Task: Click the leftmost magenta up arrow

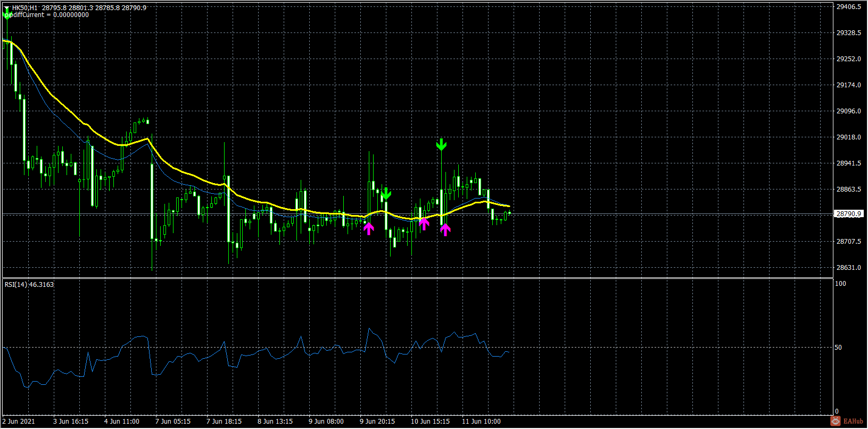Action: coord(369,228)
